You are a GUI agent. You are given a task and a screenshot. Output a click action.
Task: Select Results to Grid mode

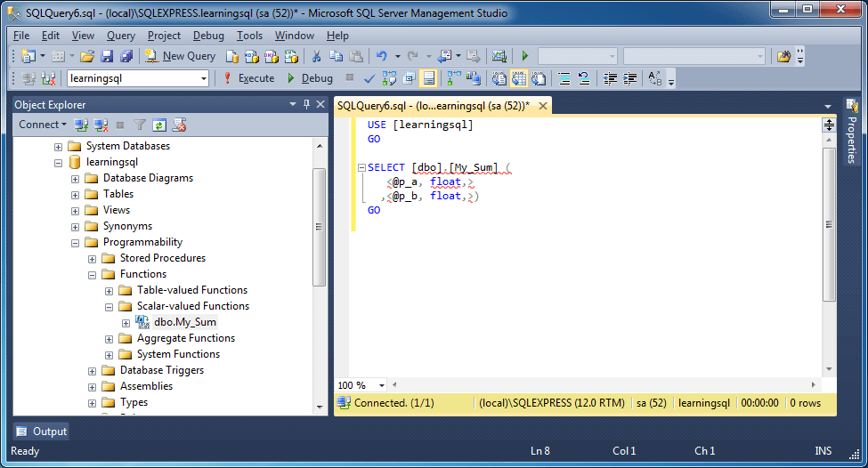(x=519, y=78)
